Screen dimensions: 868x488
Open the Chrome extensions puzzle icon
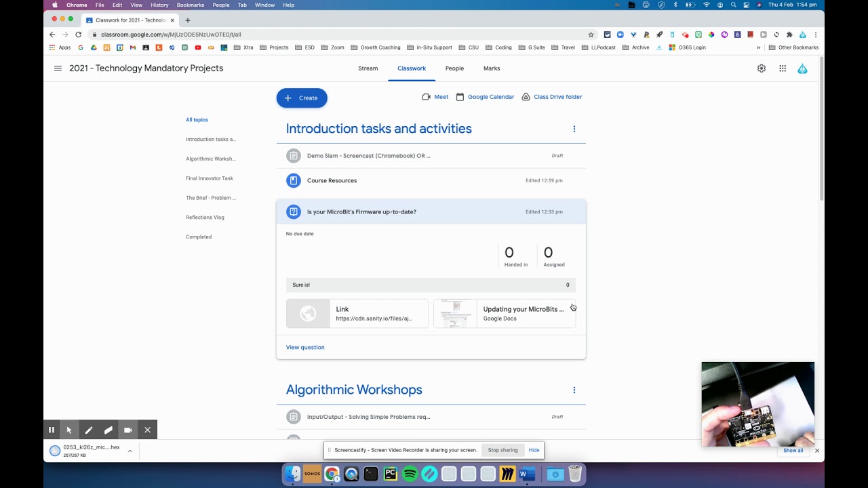coord(789,35)
